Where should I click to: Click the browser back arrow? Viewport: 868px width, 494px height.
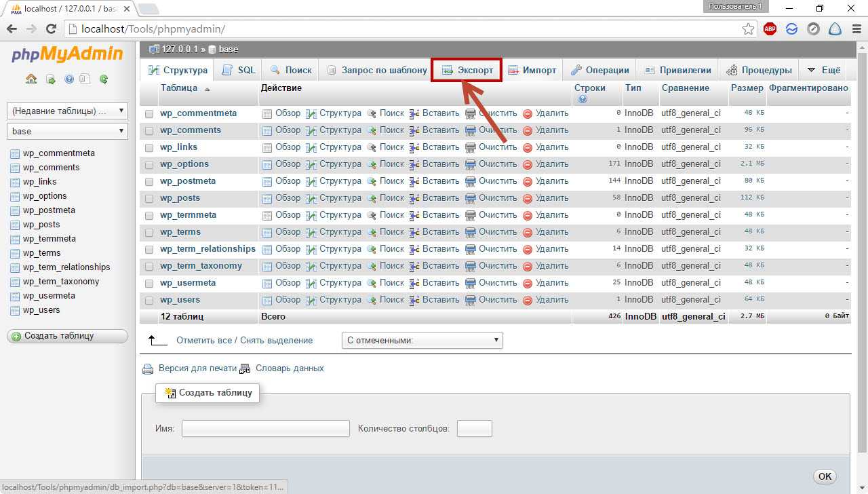coord(12,29)
